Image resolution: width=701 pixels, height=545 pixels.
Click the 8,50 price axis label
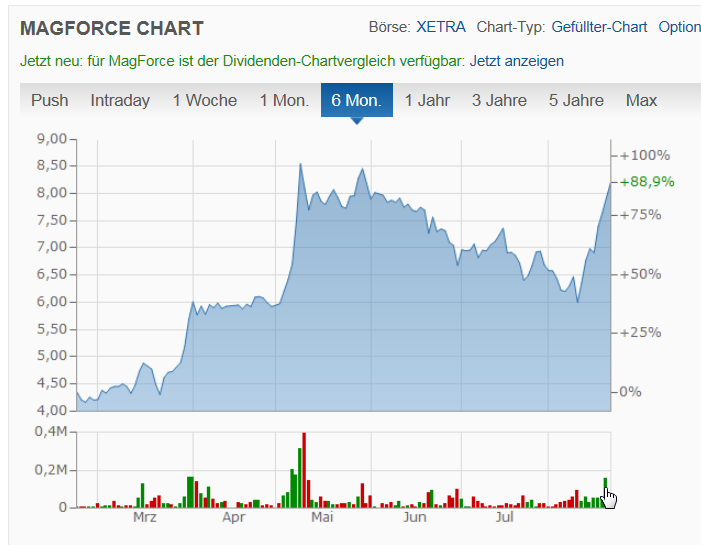(51, 165)
